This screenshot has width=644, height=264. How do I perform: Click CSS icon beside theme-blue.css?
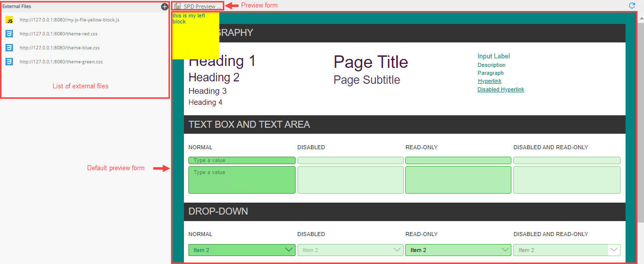pyautogui.click(x=9, y=48)
